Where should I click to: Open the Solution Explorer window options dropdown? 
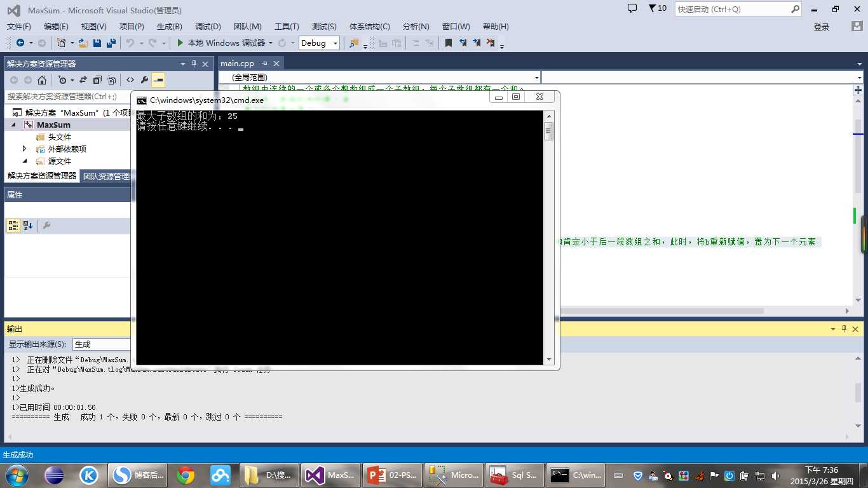point(183,64)
